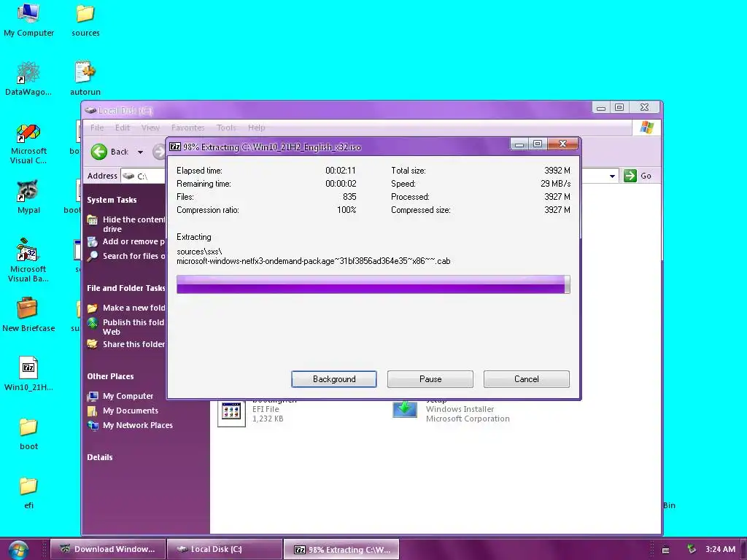Switch to Local Disk (C:) taskbar button
The width and height of the screenshot is (747, 560).
(225, 549)
